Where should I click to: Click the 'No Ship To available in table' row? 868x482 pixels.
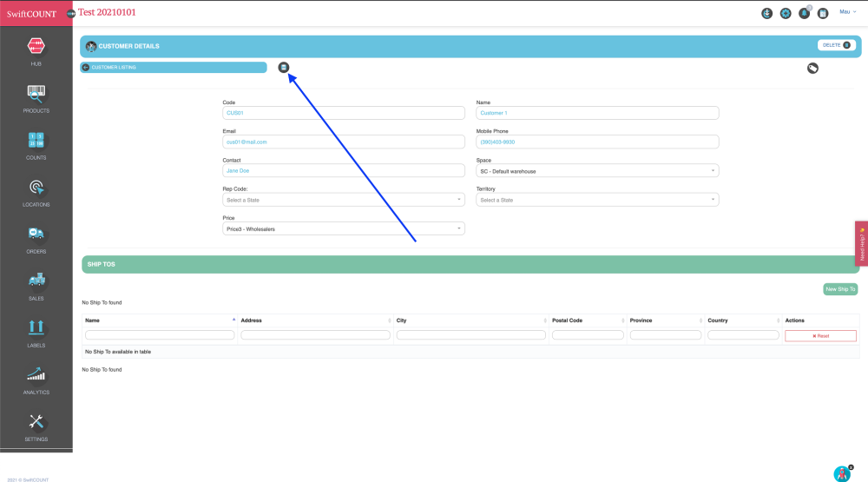coord(470,352)
